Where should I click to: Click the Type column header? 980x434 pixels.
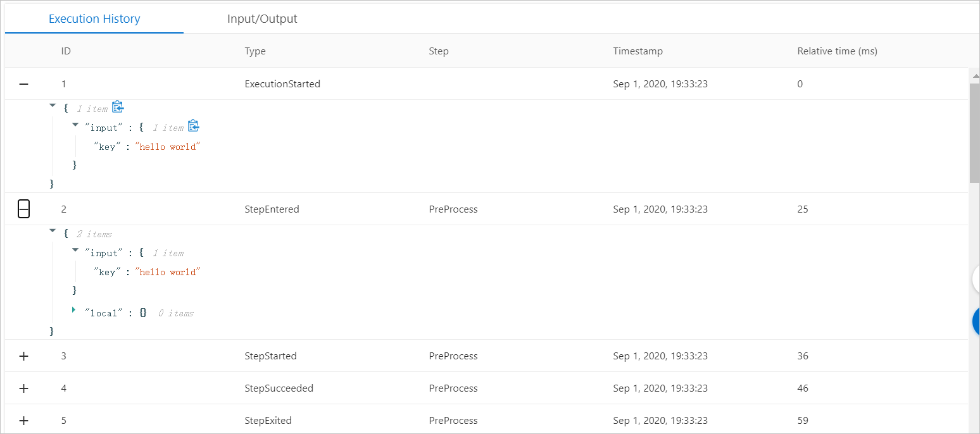pyautogui.click(x=254, y=51)
